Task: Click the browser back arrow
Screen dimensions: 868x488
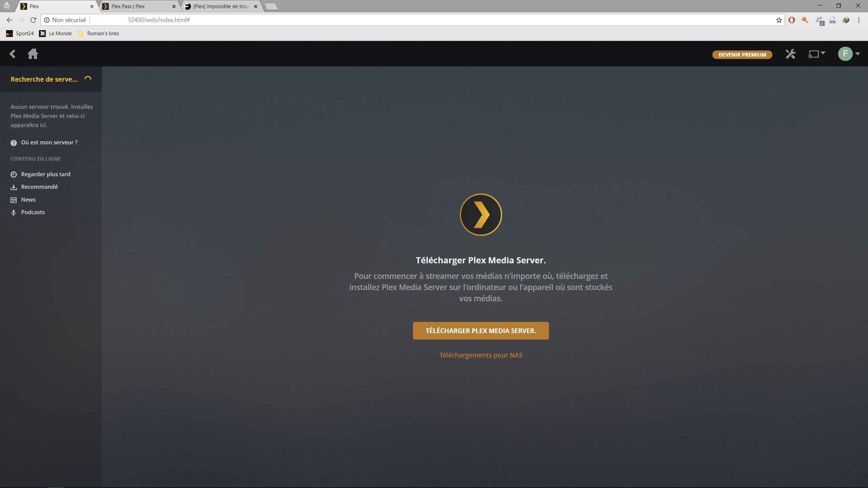Action: tap(9, 20)
